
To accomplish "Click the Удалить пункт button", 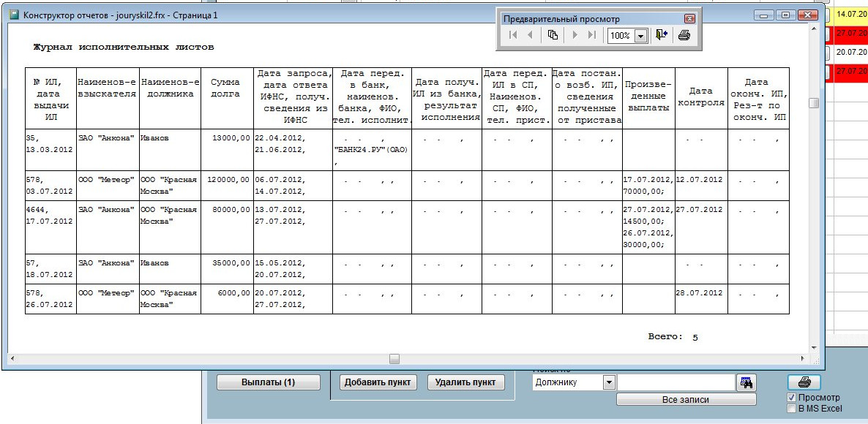I will (x=466, y=382).
